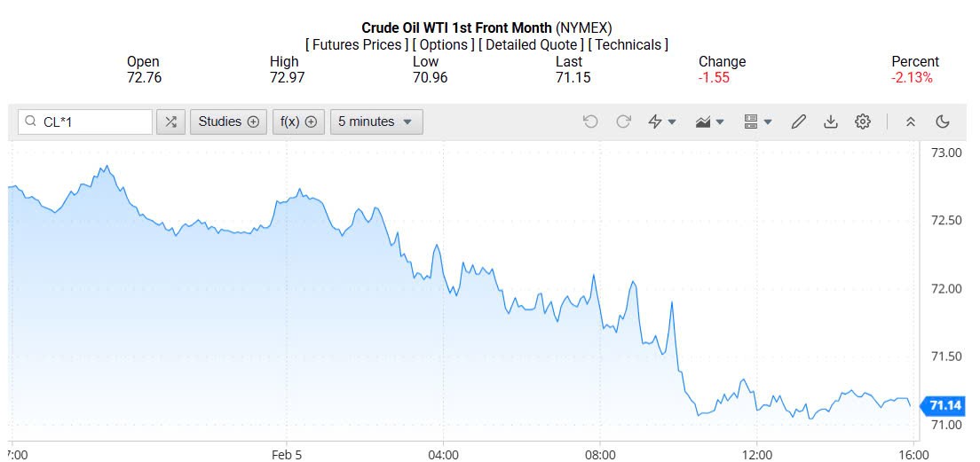Open the Studies menu
Image resolution: width=980 pixels, height=462 pixels.
228,121
